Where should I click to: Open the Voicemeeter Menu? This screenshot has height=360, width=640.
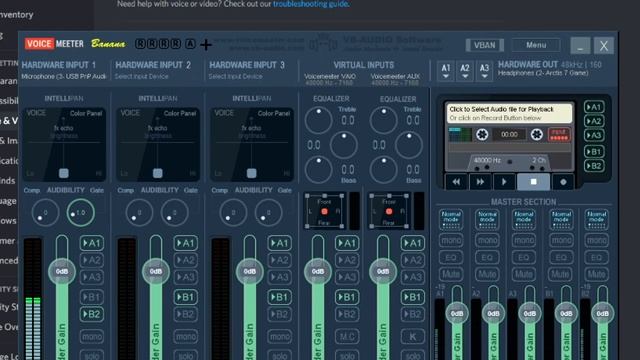point(536,45)
